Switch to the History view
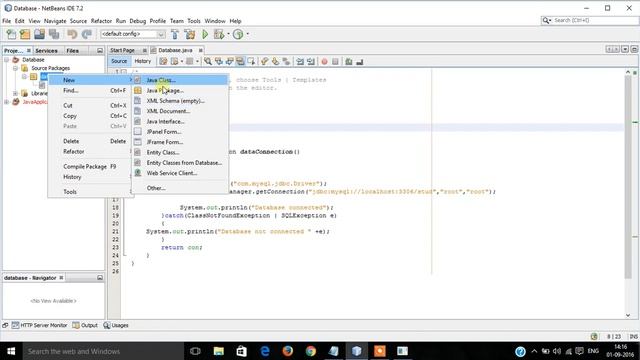The height and width of the screenshot is (360, 640). coord(142,61)
